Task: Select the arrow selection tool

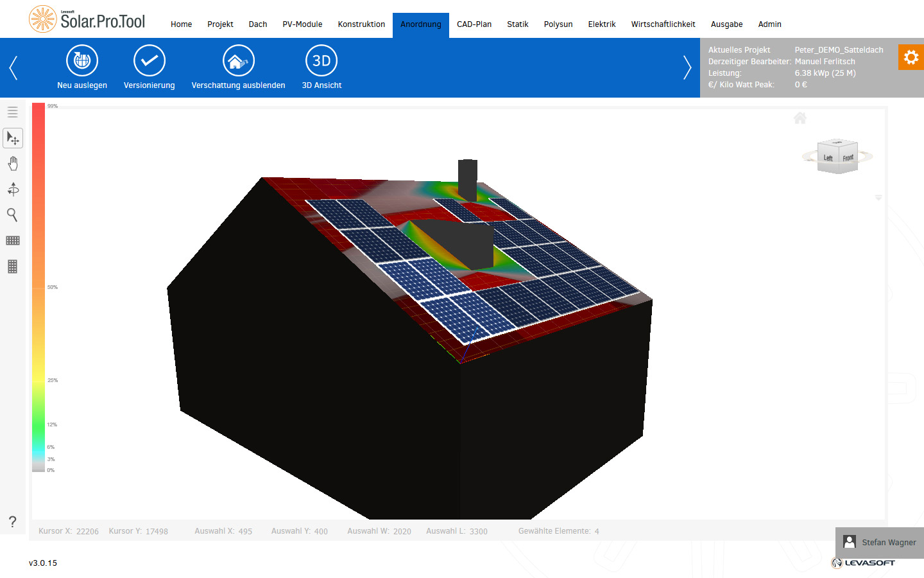Action: click(x=13, y=138)
